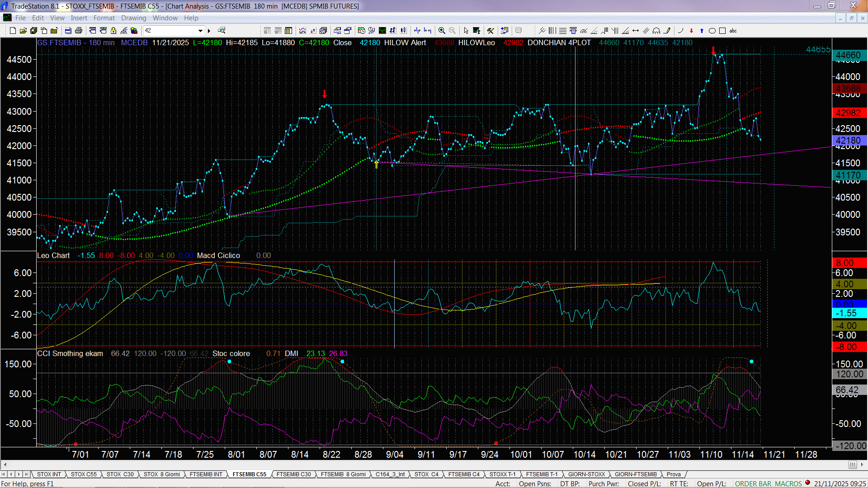The width and height of the screenshot is (868, 488).
Task: Select the horizontal line drawing tool
Action: click(563, 31)
